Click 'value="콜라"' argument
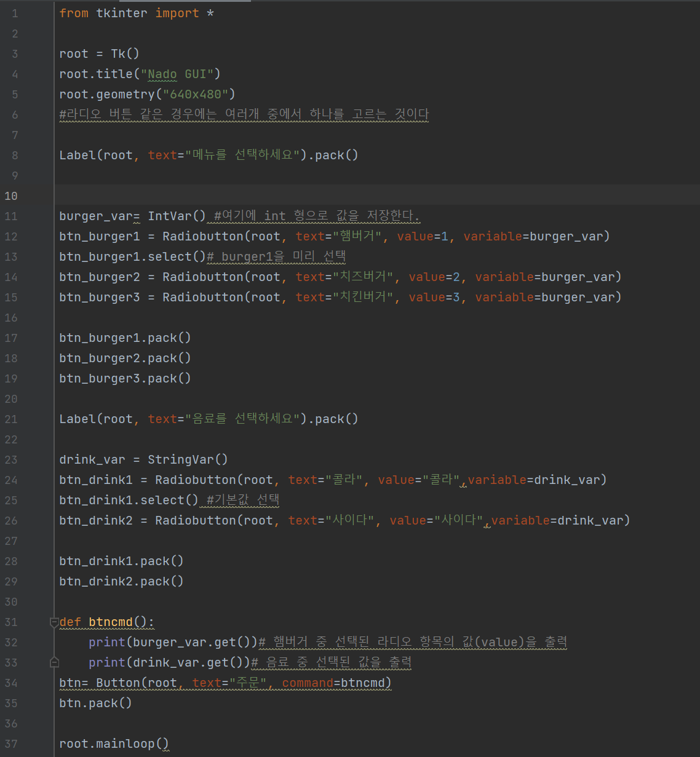 coord(419,480)
